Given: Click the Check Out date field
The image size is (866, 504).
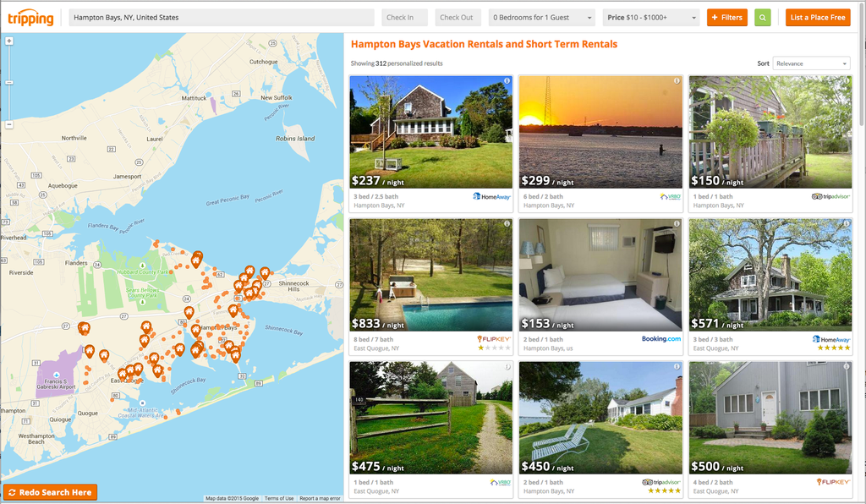Looking at the screenshot, I should [x=458, y=18].
